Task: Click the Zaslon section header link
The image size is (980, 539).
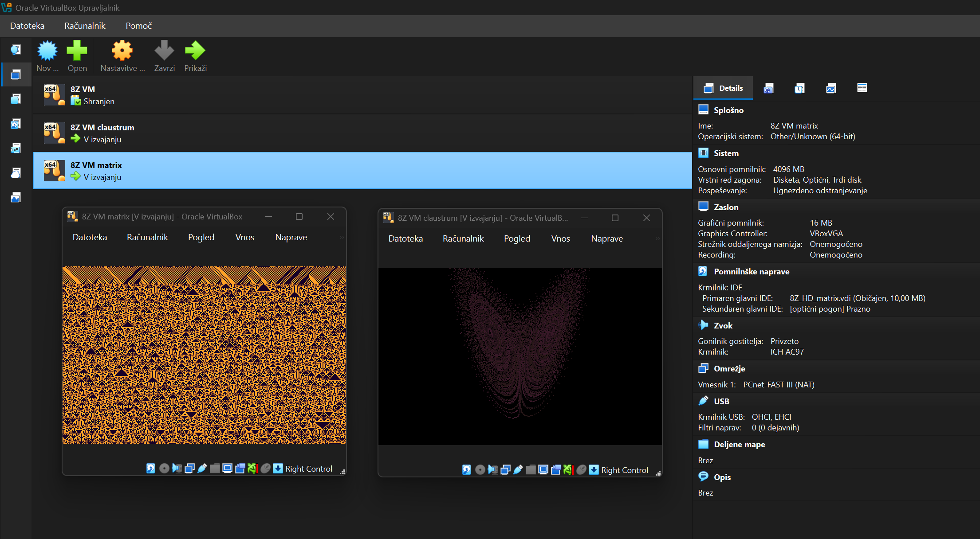Action: (x=726, y=207)
